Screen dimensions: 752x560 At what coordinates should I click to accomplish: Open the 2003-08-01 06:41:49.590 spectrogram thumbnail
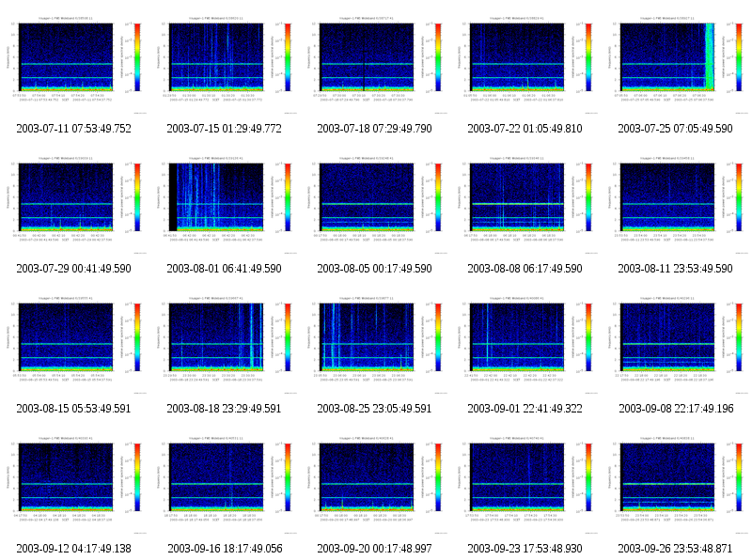[224, 204]
